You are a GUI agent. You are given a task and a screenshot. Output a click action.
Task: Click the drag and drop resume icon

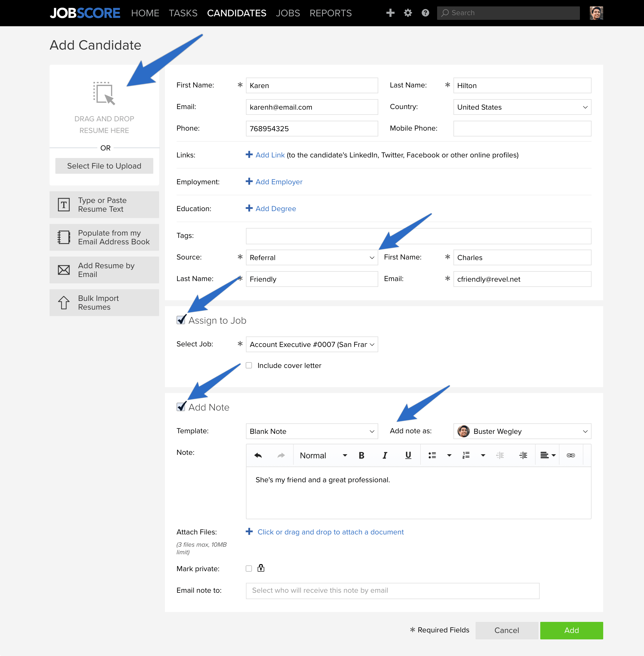click(x=104, y=93)
